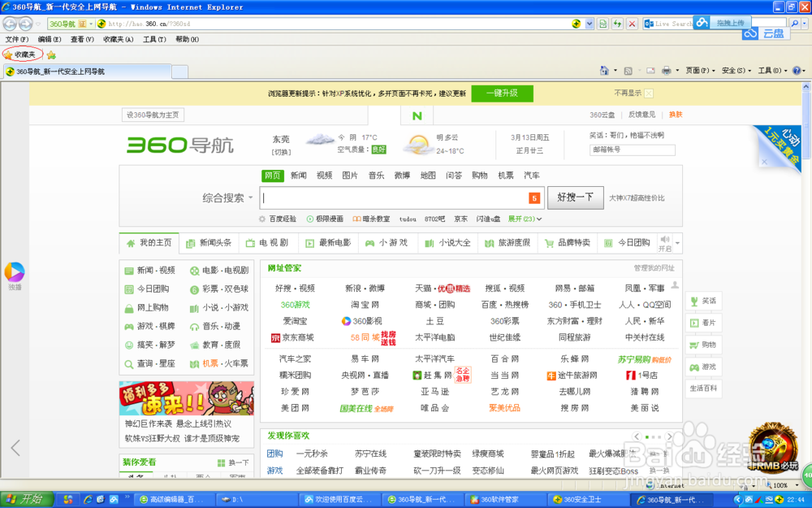
Task: Open the 综合搜索 search engine dropdown
Action: pos(227,198)
